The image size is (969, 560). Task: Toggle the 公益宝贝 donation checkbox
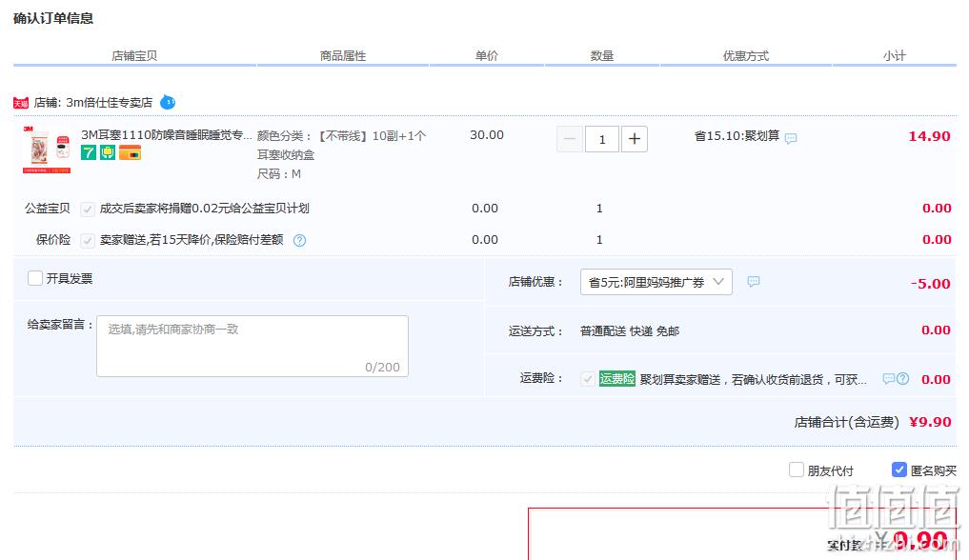pyautogui.click(x=87, y=210)
